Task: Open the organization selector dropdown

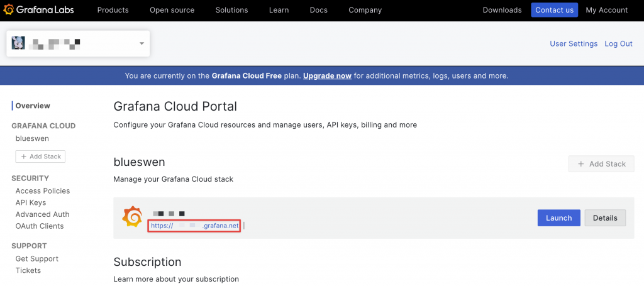Action: pos(142,43)
